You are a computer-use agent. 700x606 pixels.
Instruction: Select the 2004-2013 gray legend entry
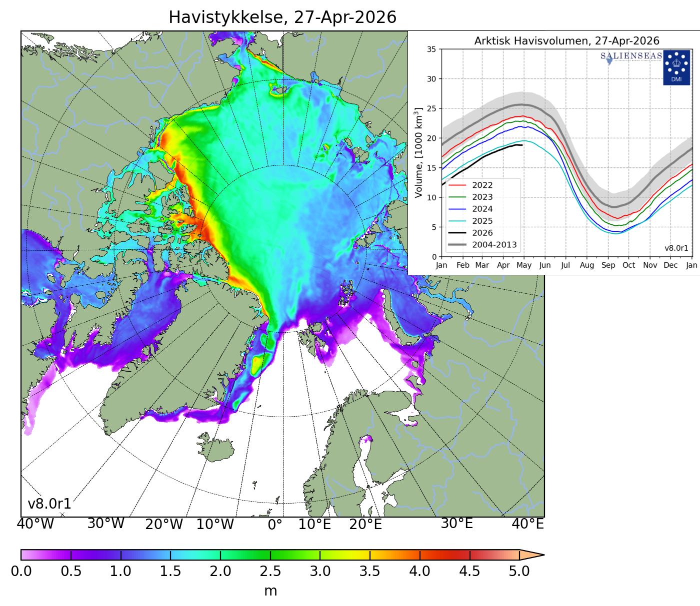[x=494, y=245]
